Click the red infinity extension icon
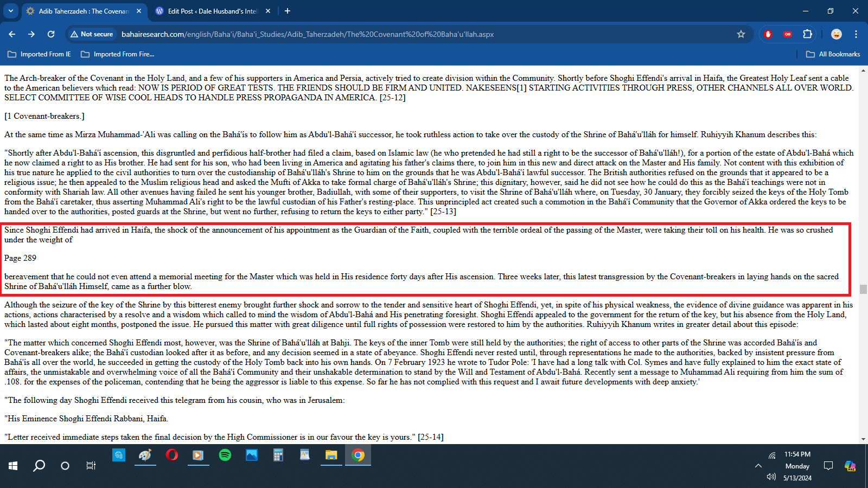 787,34
